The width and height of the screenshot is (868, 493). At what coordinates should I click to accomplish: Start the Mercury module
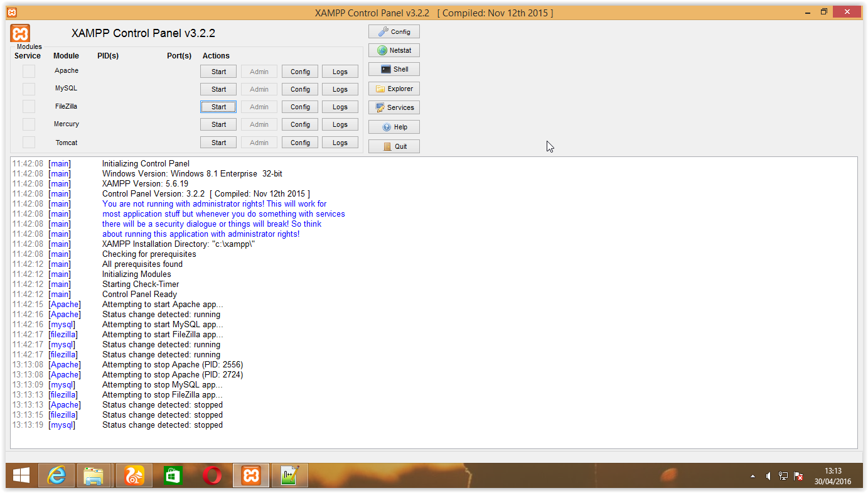(x=218, y=124)
